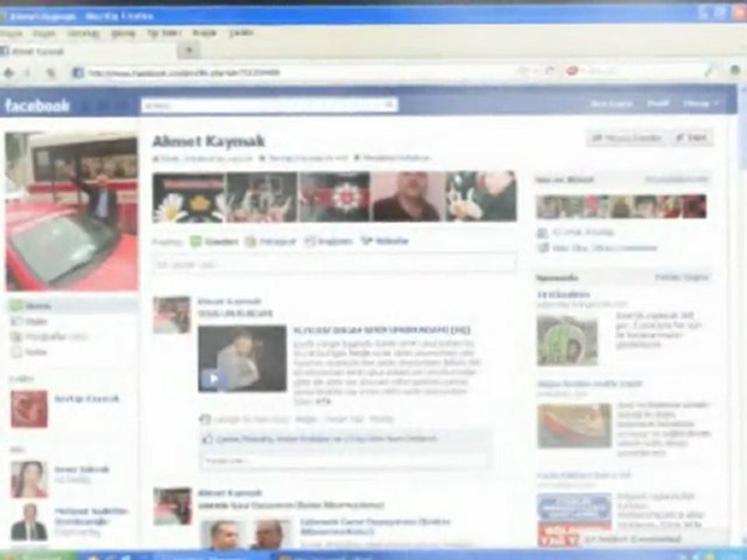The height and width of the screenshot is (560, 747).
Task: Open Profil link in Facebook header
Action: 658,103
